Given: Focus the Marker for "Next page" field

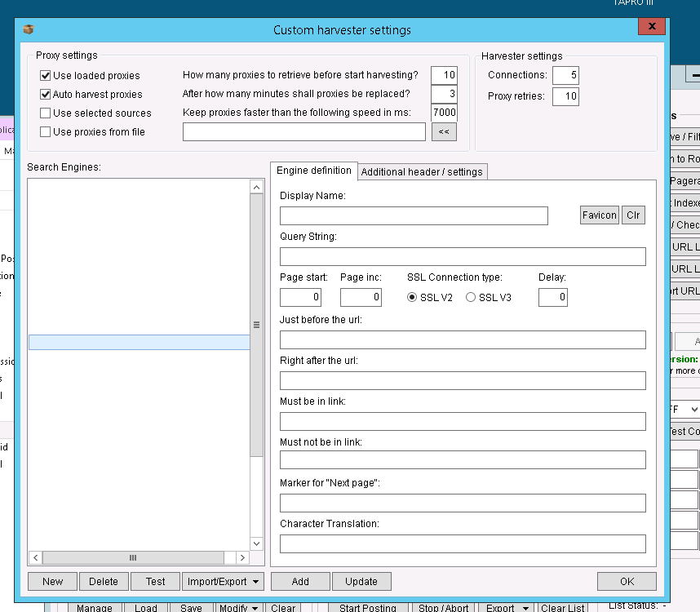Looking at the screenshot, I should click(x=463, y=503).
